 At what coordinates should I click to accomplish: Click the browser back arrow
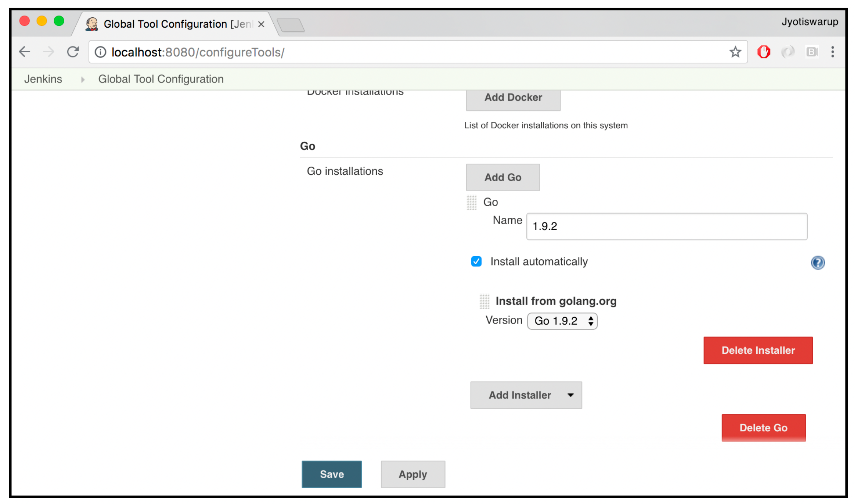tap(25, 52)
